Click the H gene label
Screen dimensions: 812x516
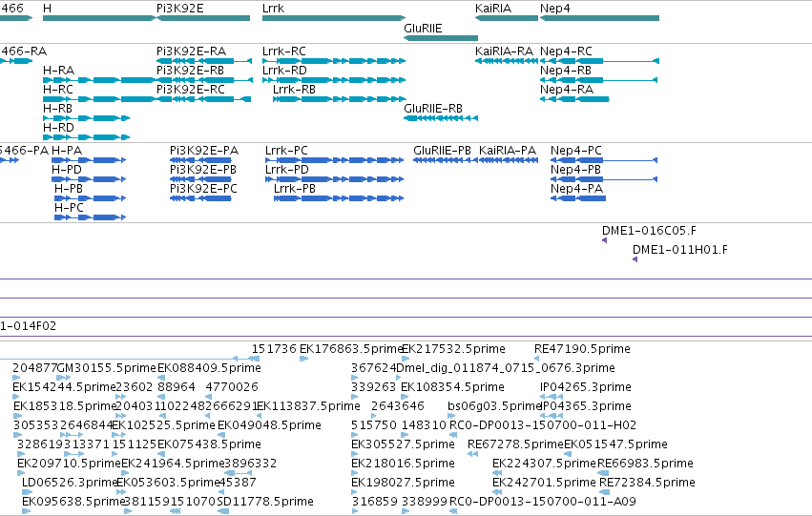click(47, 9)
